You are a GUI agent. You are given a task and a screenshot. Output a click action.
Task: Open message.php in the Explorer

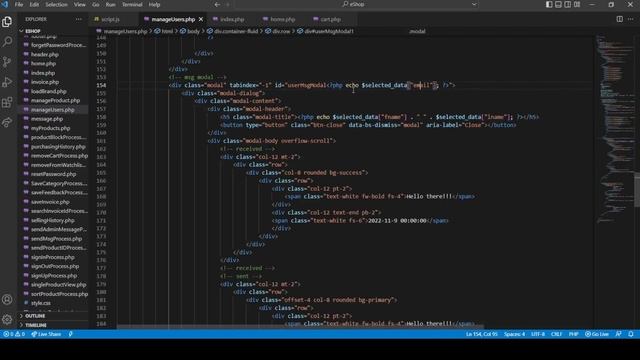pos(47,119)
